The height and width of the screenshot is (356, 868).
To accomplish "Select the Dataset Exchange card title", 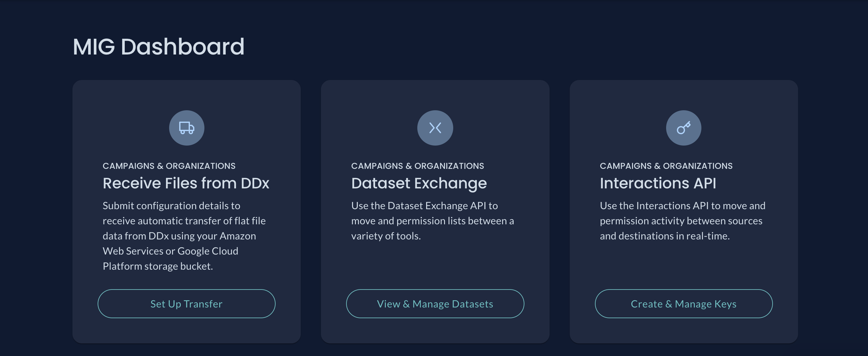I will coord(419,183).
